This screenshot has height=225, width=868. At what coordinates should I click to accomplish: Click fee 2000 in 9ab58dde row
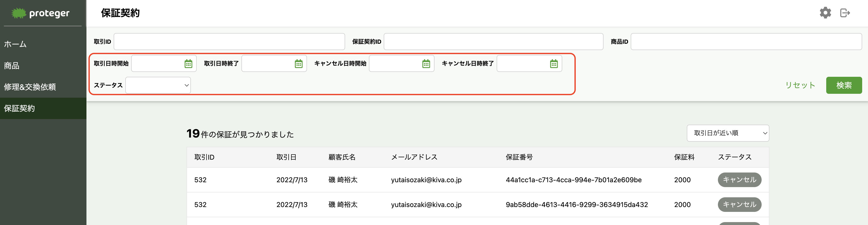[682, 205]
